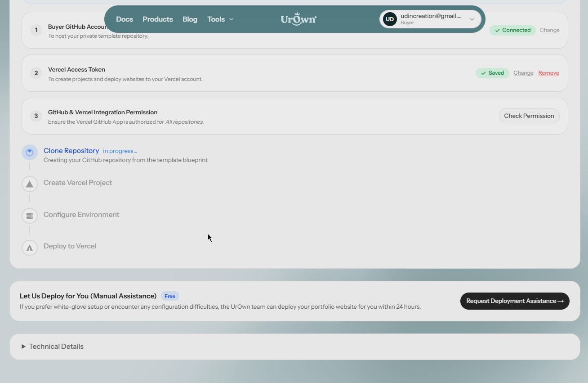Click the Clone Repository step title
This screenshot has height=383, width=588.
[x=71, y=151]
